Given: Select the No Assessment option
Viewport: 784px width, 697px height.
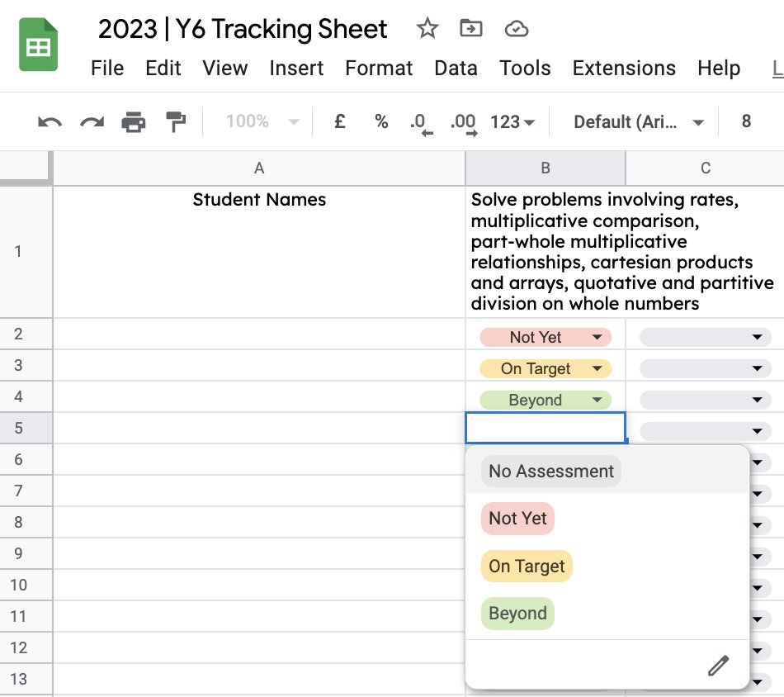Looking at the screenshot, I should [x=550, y=471].
